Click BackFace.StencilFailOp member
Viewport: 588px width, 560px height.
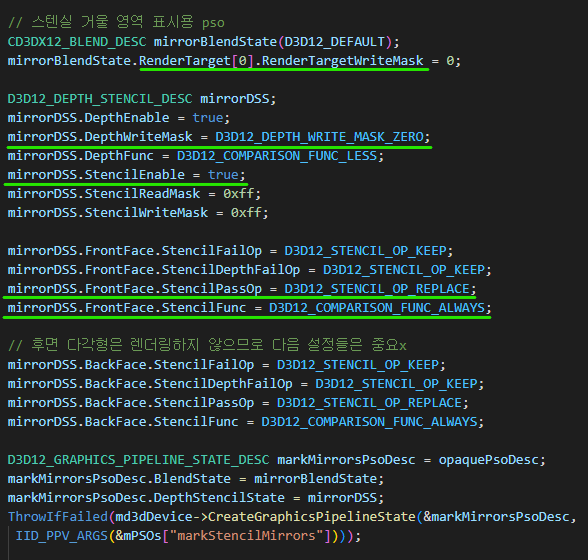(169, 365)
